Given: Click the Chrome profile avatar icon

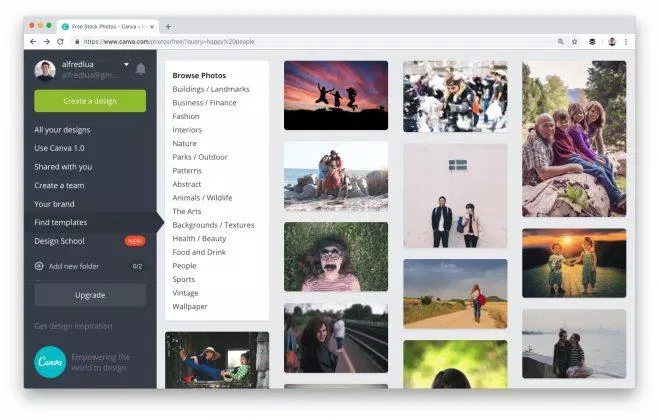Looking at the screenshot, I should (x=612, y=42).
